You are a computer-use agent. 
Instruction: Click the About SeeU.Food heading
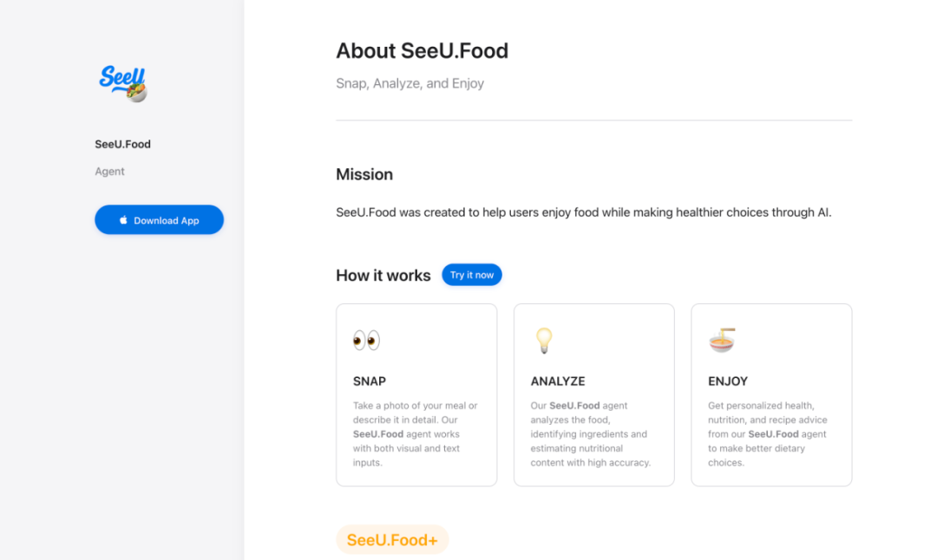(422, 51)
